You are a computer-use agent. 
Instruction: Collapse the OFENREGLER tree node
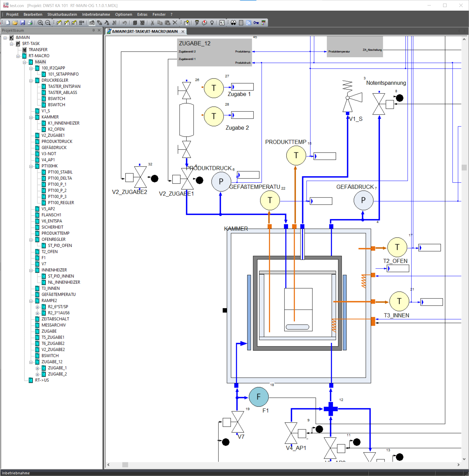tap(31, 240)
